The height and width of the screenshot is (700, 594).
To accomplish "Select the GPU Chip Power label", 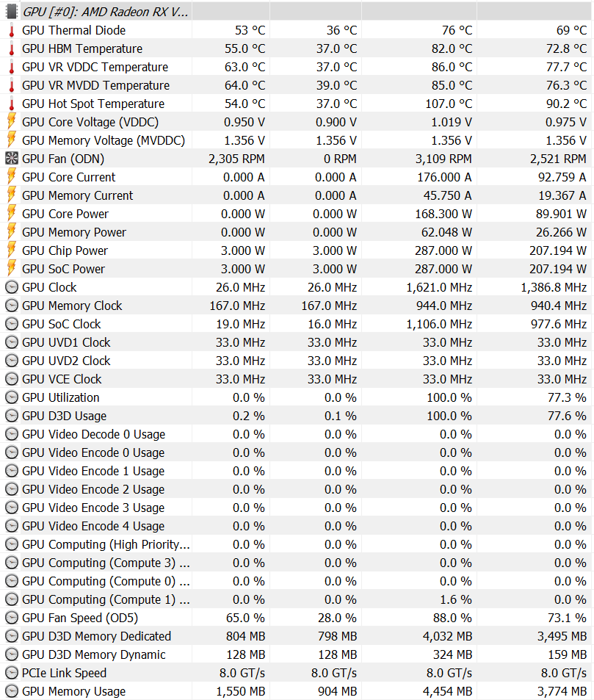I will [x=65, y=250].
